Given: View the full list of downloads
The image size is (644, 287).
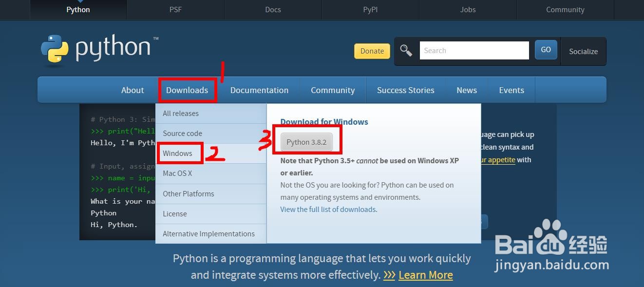Looking at the screenshot, I should tap(328, 209).
